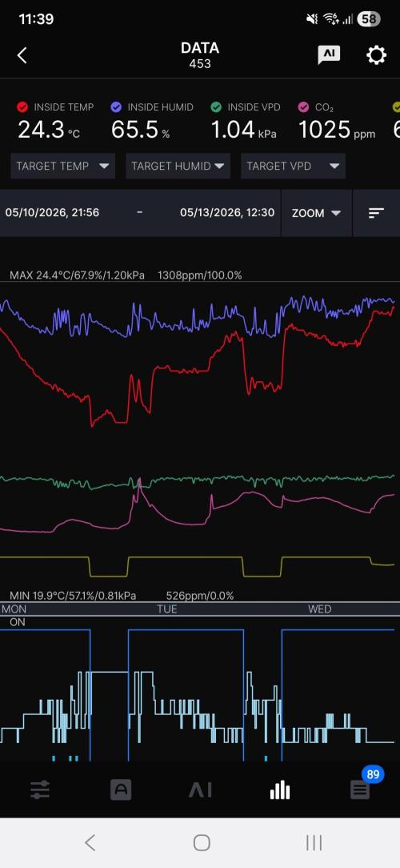This screenshot has width=400, height=868.
Task: Toggle the INSIDE TEMP series checkbox
Action: [x=22, y=106]
